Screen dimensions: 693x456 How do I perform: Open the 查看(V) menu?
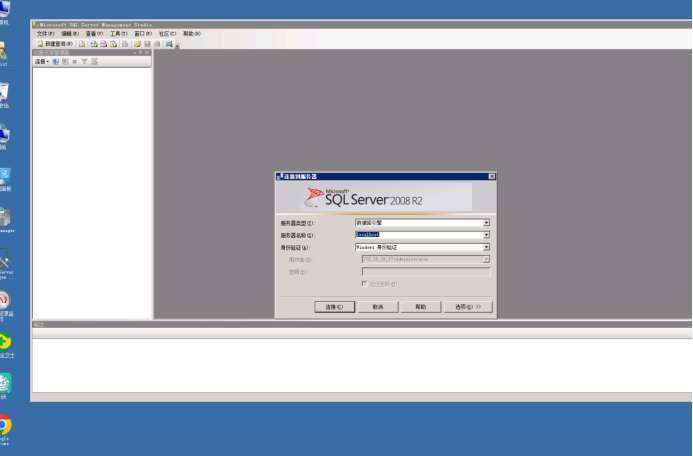pos(94,34)
